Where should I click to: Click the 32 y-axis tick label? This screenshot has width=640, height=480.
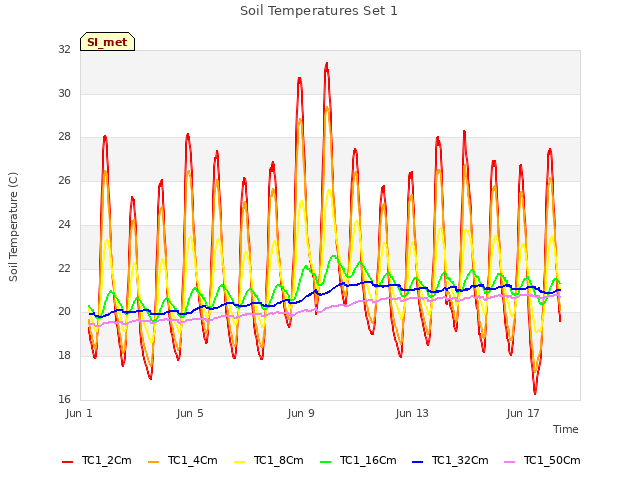pos(64,49)
